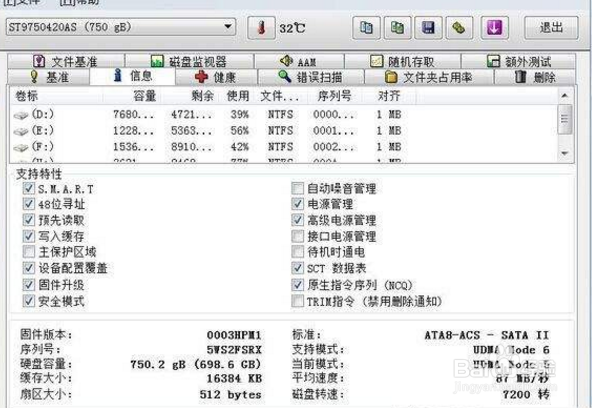This screenshot has height=408, width=592.
Task: Switch to the 文件基准 tab
Action: (x=66, y=61)
